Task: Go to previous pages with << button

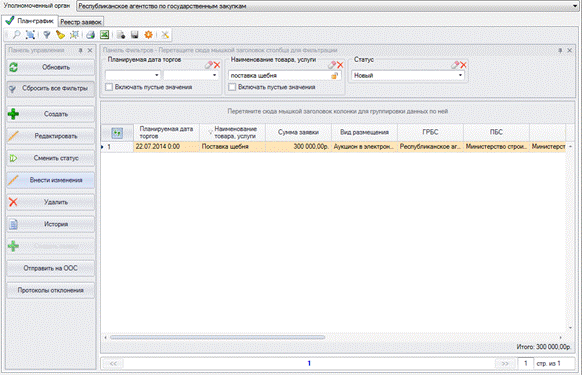Action: tap(113, 363)
